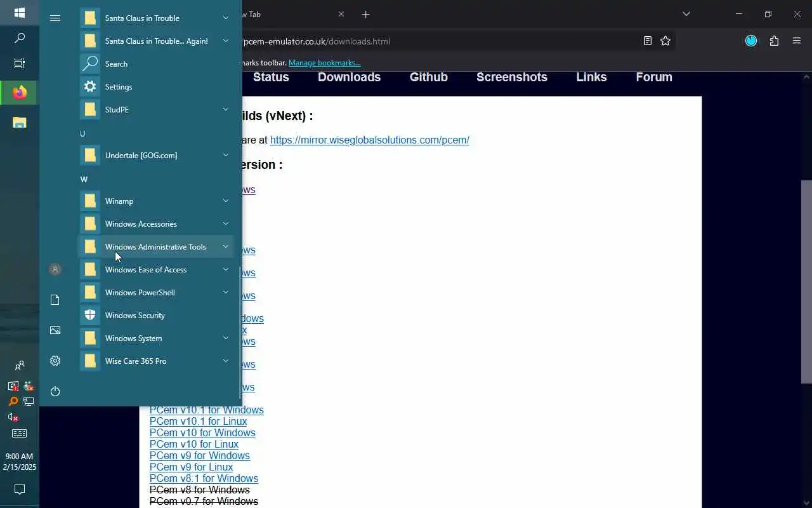Go to Status page on PCem site

point(271,77)
